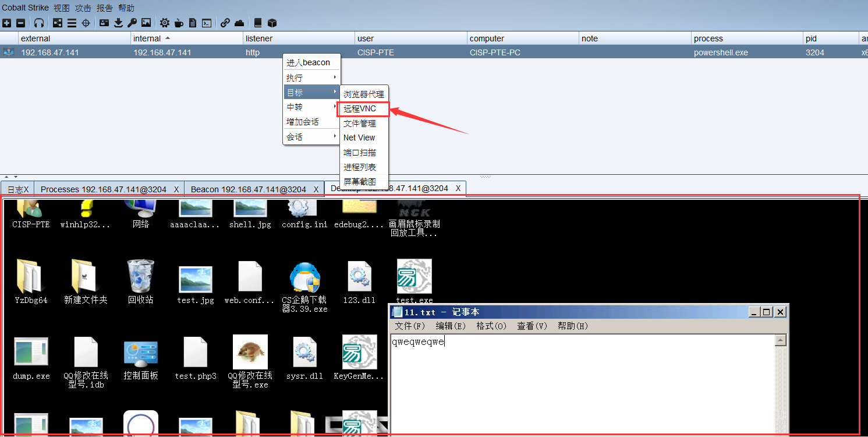Click the coffee cup Java applet attack icon
The image size is (868, 437).
click(179, 23)
